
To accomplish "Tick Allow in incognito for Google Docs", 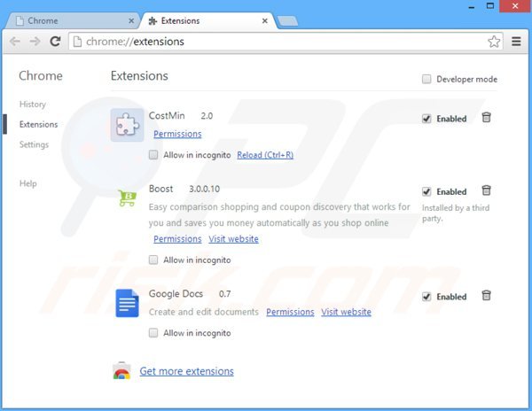I will tap(153, 333).
